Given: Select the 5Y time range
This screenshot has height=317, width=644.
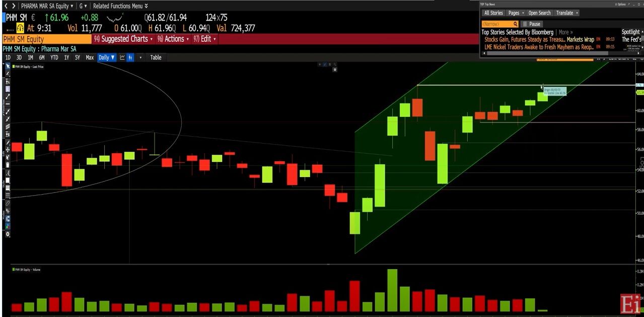Looking at the screenshot, I should coord(78,57).
